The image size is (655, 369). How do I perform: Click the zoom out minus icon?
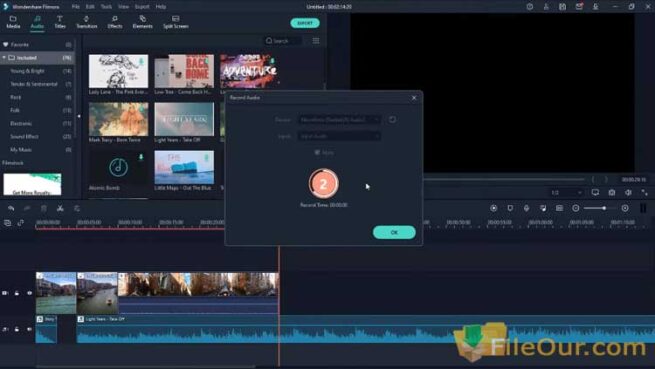(x=576, y=208)
